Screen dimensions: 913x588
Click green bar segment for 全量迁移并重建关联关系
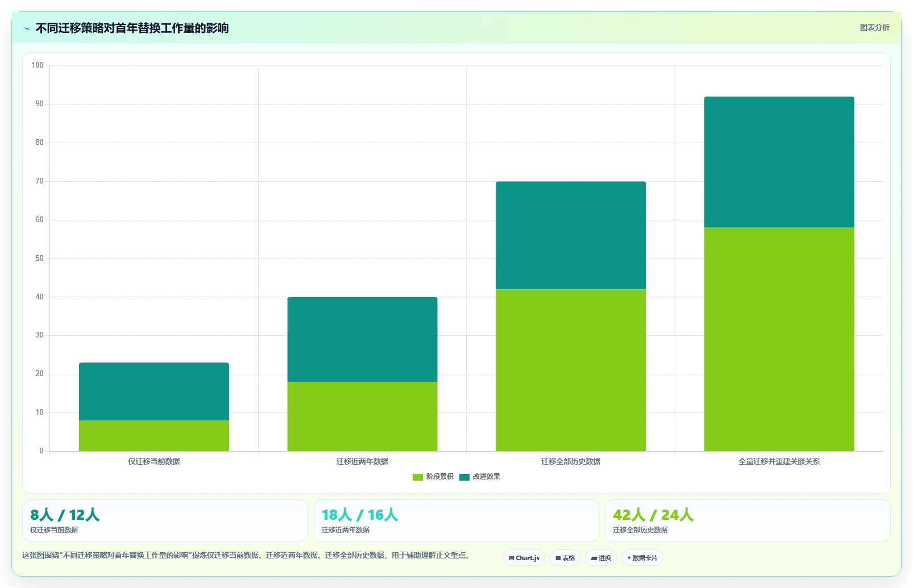779,339
